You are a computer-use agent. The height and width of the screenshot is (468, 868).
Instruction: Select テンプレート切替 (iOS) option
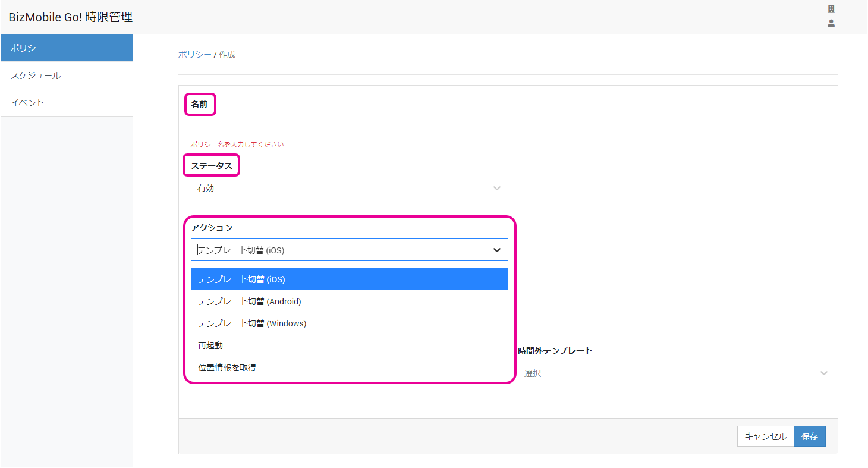coord(349,279)
